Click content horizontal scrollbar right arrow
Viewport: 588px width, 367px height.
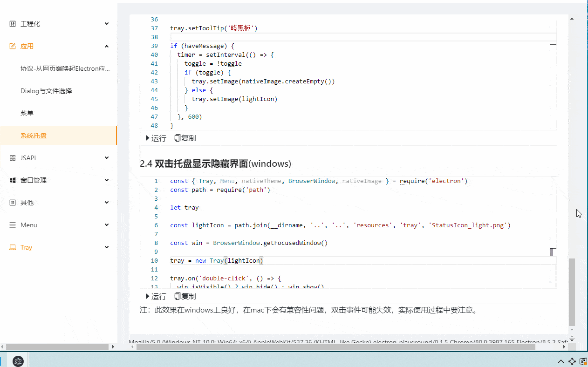click(x=565, y=347)
